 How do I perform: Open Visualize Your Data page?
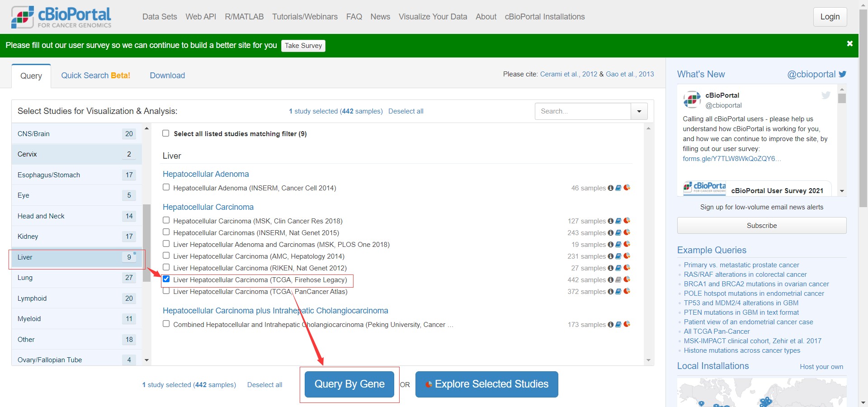point(433,17)
